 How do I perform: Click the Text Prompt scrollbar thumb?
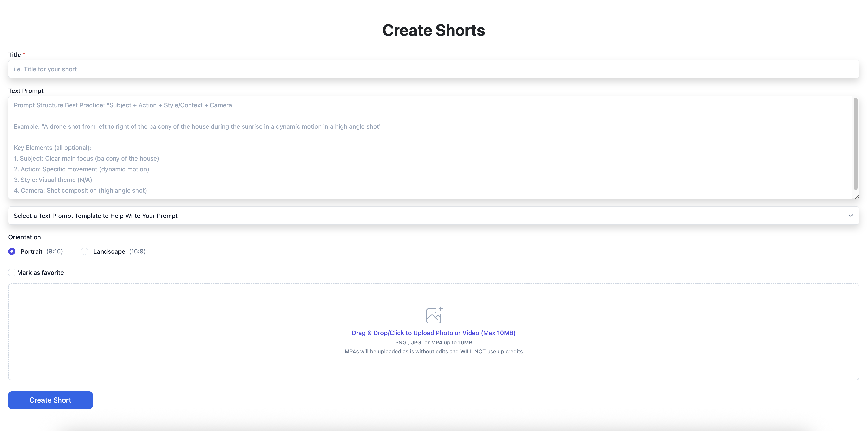pos(855,144)
